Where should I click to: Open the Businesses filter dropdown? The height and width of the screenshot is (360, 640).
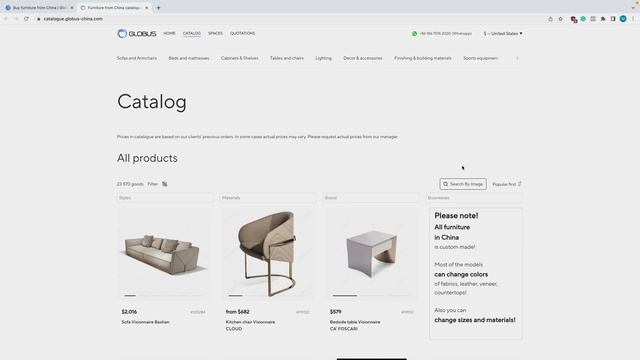click(474, 198)
